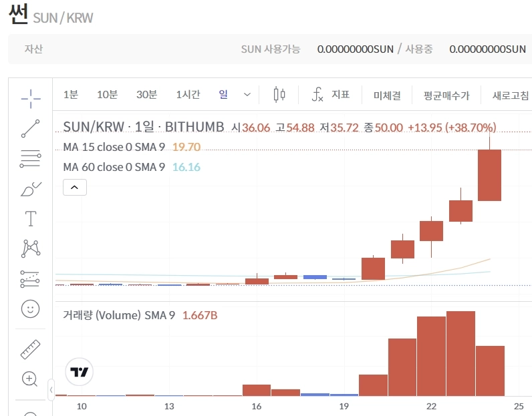Click the MA 60 close indicator legend
Image resolution: width=532 pixels, height=416 pixels.
click(114, 167)
